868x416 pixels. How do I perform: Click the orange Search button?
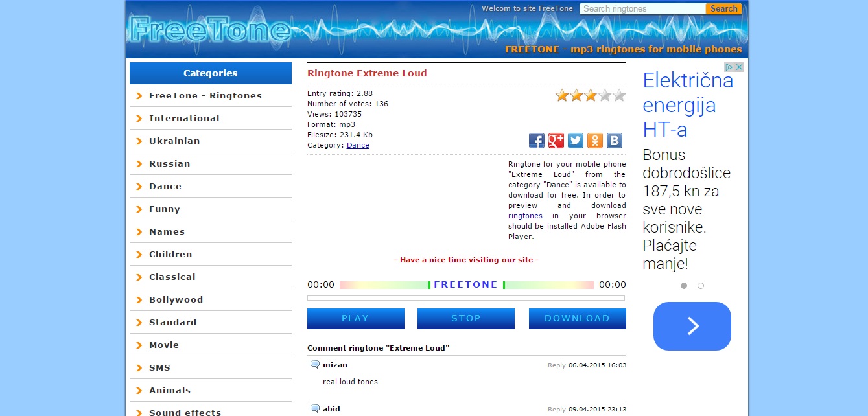click(x=723, y=9)
